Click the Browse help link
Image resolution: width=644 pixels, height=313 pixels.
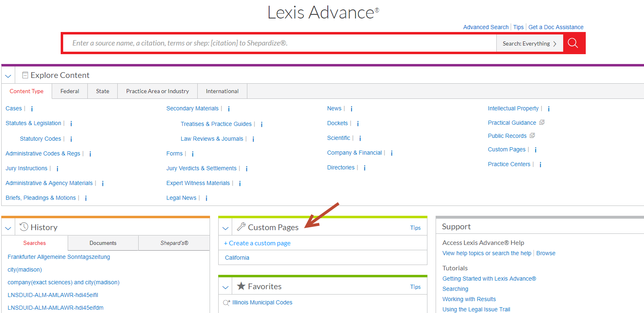click(x=546, y=253)
